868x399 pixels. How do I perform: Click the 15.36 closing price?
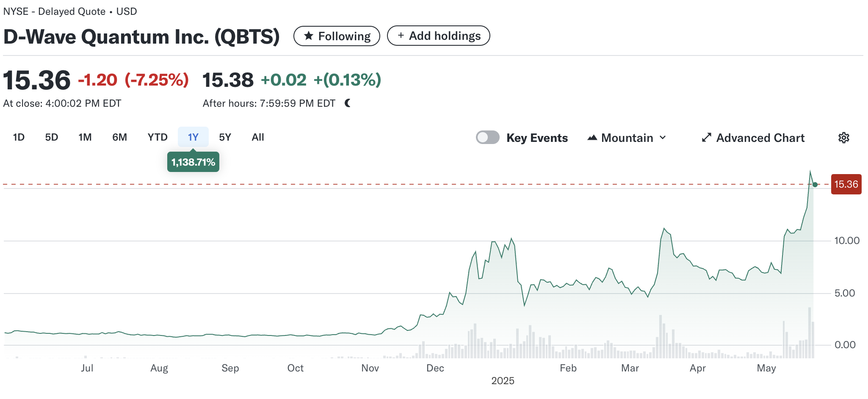pos(37,80)
